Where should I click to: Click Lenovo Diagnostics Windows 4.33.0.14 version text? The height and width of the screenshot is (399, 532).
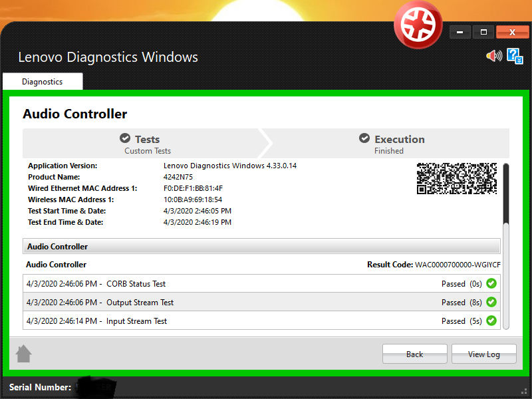click(230, 166)
